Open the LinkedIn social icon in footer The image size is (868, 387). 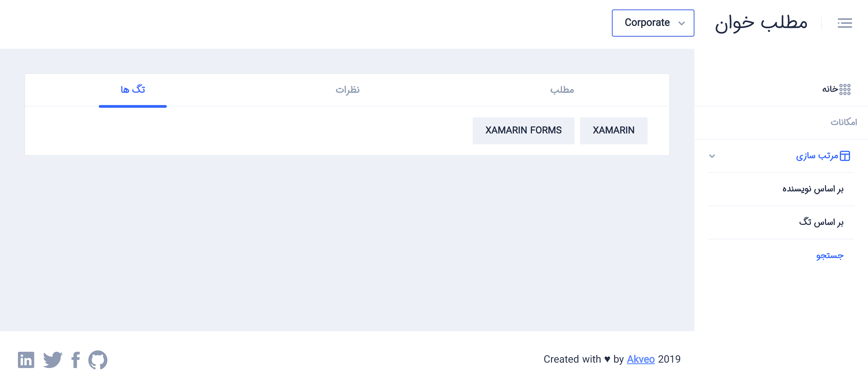point(26,360)
